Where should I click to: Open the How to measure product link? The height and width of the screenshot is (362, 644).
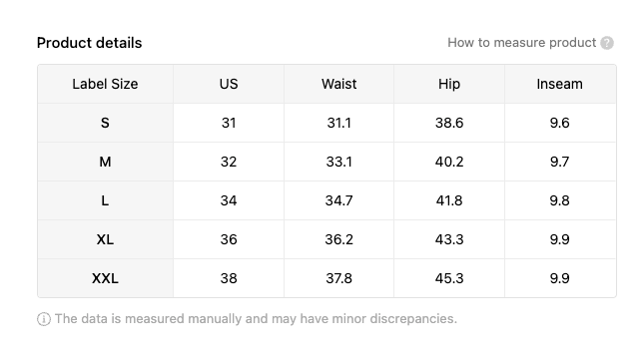click(521, 43)
